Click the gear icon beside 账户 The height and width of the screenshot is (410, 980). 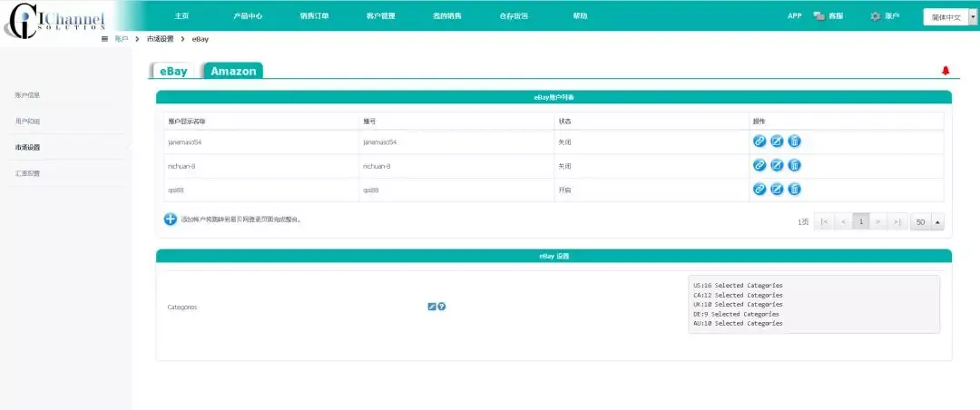pyautogui.click(x=875, y=16)
